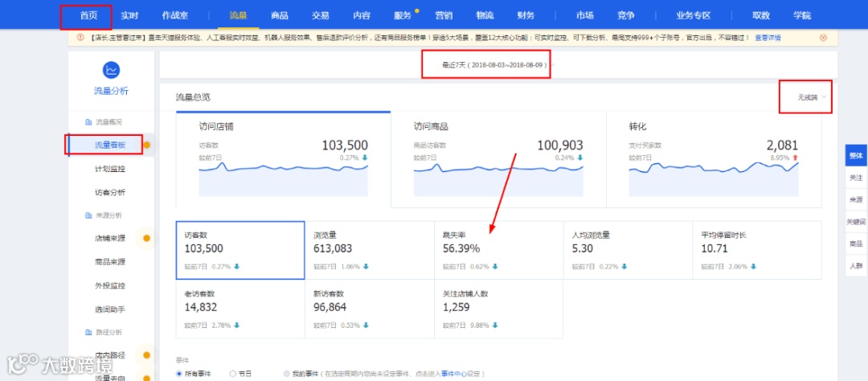
Task: Click the 路径分析 section header
Action: pos(104,332)
